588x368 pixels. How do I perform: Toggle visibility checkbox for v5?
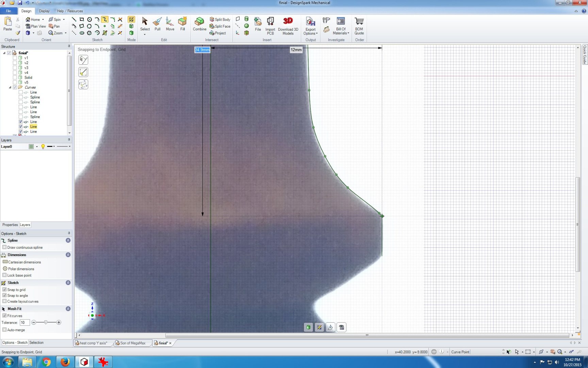coord(15,82)
